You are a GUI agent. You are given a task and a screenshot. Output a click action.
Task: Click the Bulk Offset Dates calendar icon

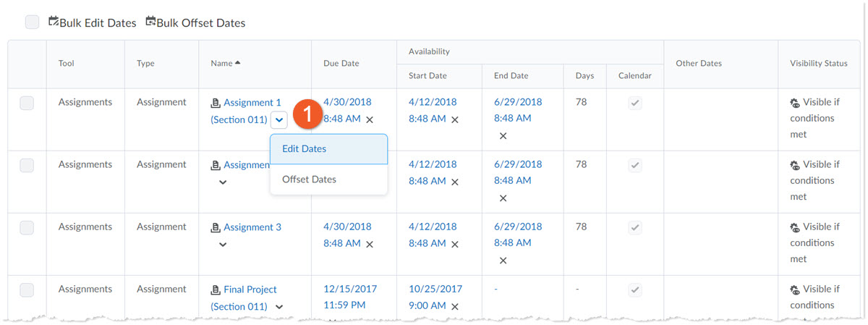(150, 22)
